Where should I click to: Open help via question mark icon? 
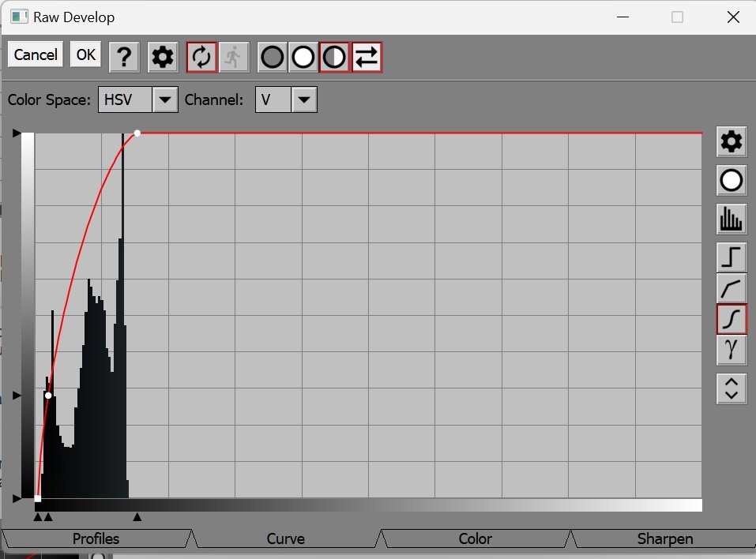click(124, 58)
